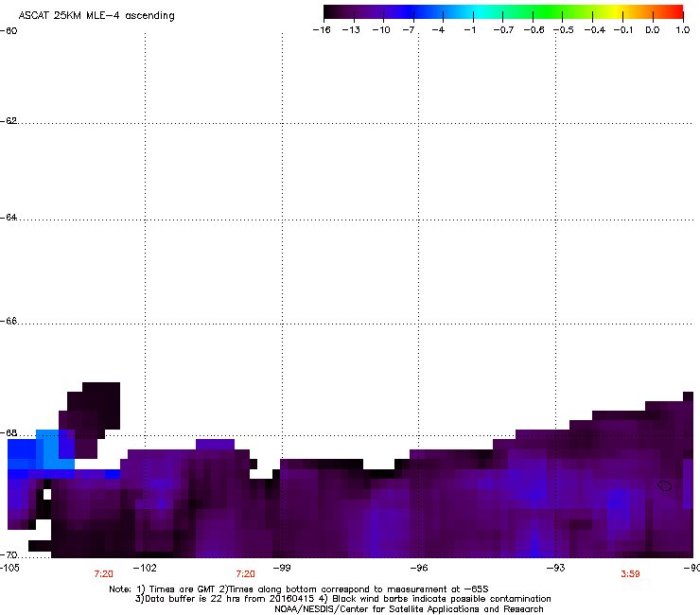700x615 pixels.
Task: Click the red 3:59 time label
Action: [630, 574]
